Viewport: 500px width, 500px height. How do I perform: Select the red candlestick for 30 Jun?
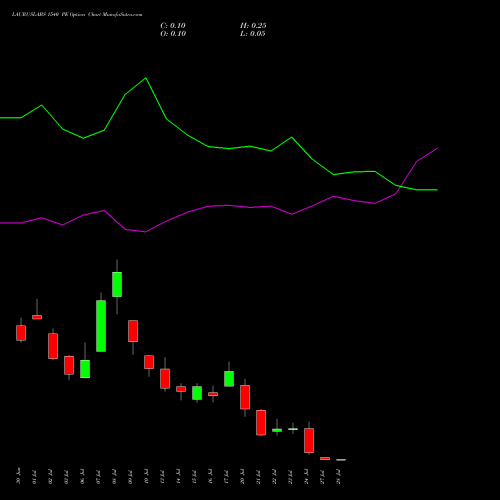pyautogui.click(x=21, y=333)
